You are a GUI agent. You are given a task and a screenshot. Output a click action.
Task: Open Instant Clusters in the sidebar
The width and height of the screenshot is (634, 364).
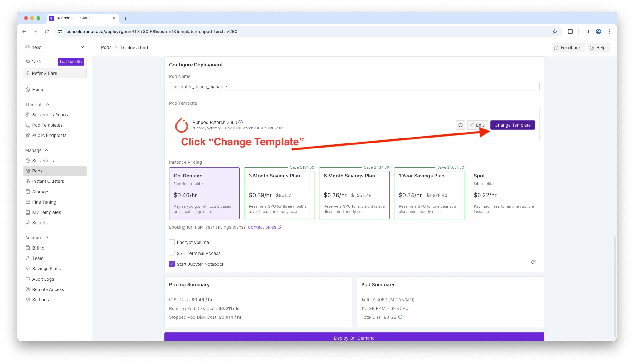tap(55, 181)
